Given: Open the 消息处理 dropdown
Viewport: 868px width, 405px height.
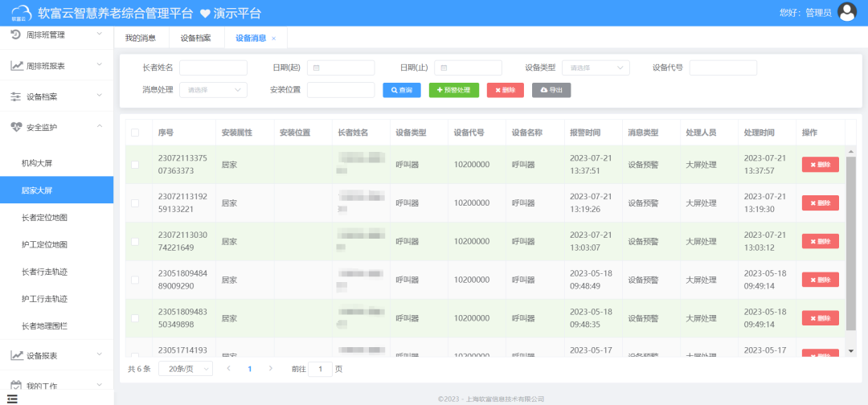Looking at the screenshot, I should 213,90.
